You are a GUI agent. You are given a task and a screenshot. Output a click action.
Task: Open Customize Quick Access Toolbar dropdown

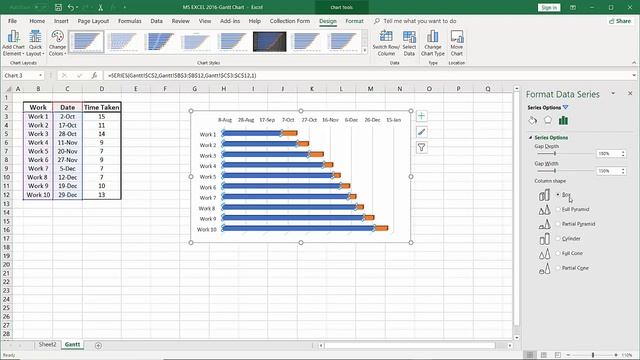click(124, 7)
